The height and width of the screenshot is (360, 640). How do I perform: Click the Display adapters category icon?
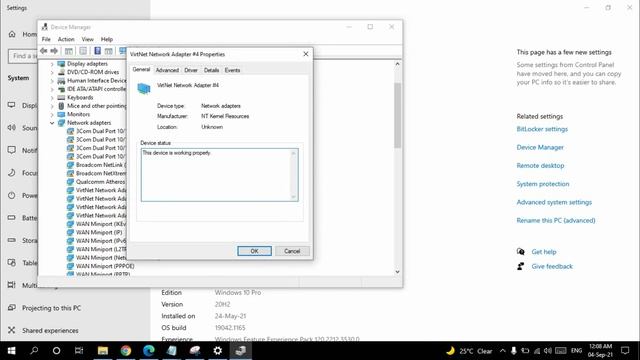[x=61, y=64]
